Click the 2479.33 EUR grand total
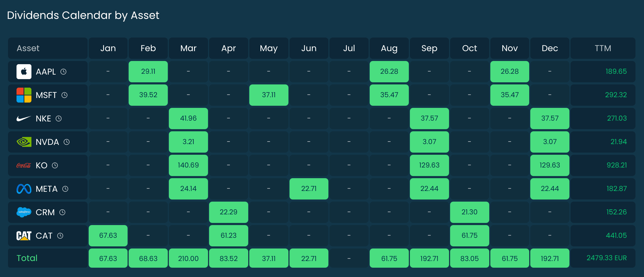This screenshot has width=644, height=277. (x=607, y=258)
